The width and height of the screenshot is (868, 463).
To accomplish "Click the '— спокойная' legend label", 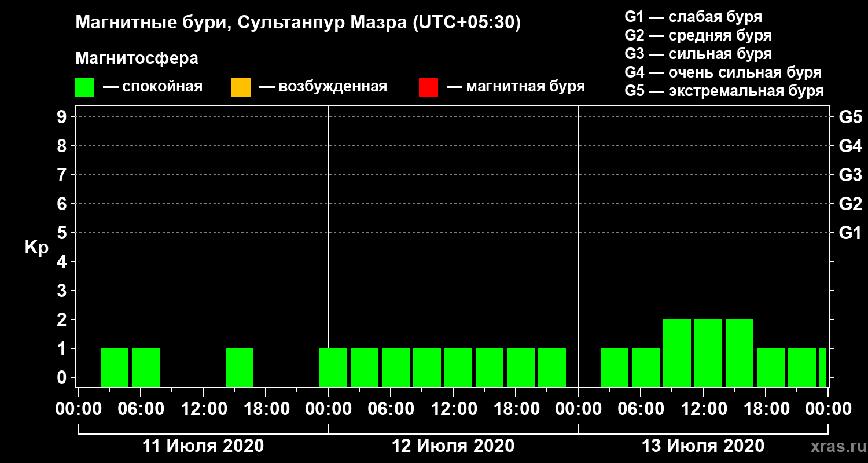I will pos(153,87).
